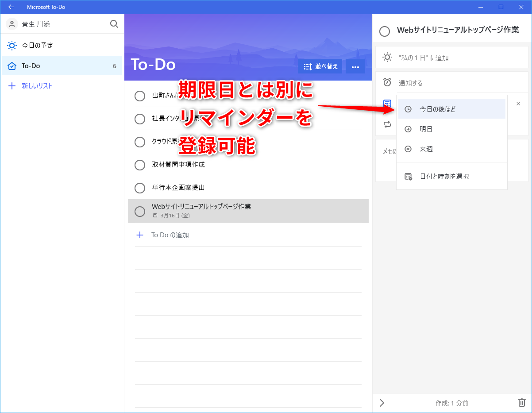Remove the due date with the X

[518, 104]
